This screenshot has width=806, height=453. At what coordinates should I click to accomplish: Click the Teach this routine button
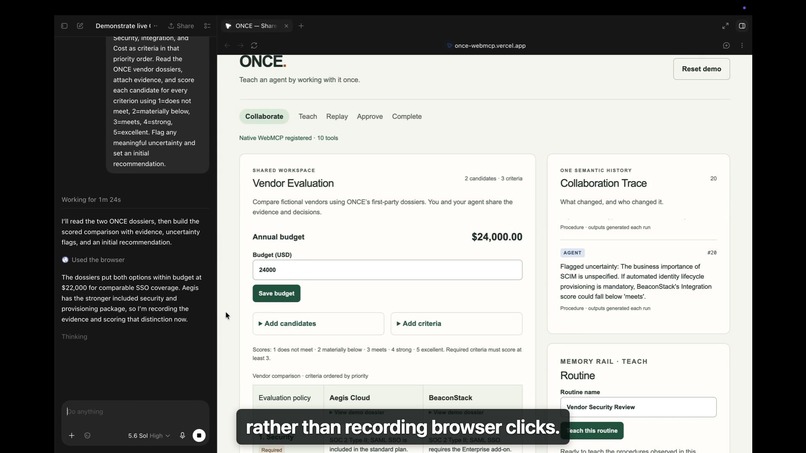[592, 430]
